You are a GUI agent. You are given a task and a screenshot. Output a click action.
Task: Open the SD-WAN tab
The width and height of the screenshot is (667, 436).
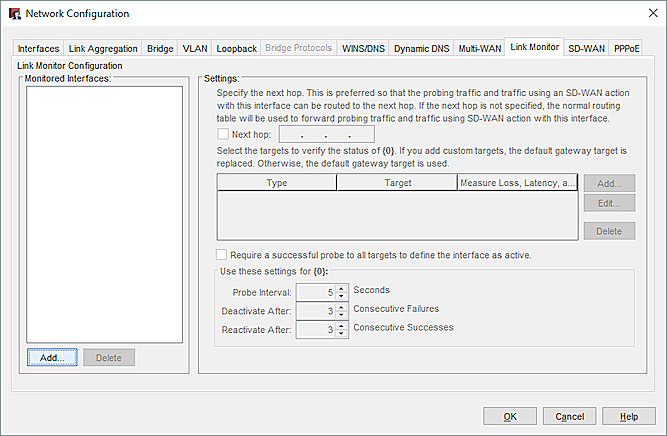[x=587, y=48]
